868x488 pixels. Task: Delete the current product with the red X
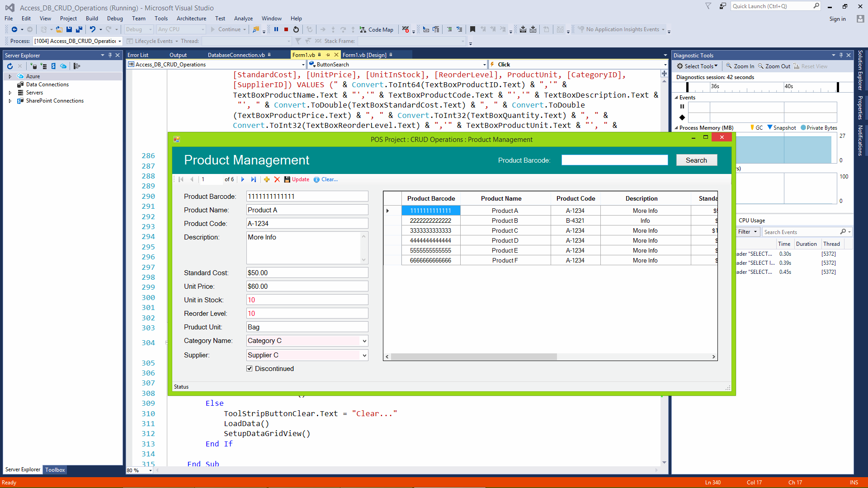[x=277, y=179]
